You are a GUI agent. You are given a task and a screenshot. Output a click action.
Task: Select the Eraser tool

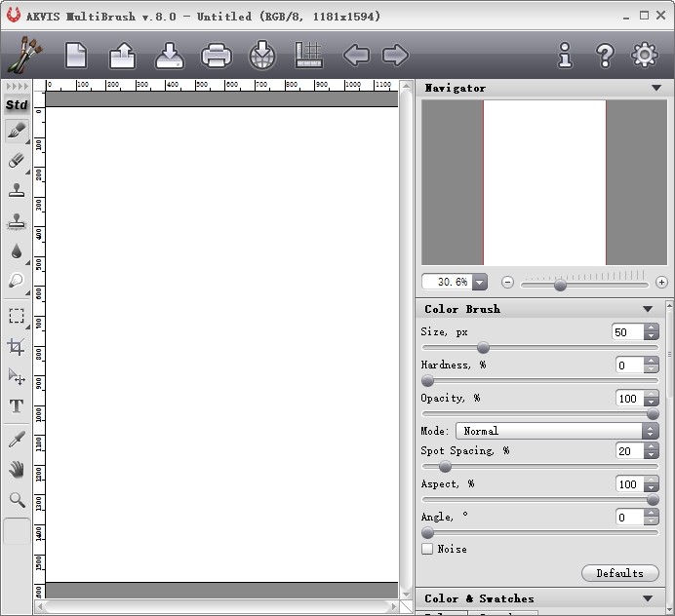[x=17, y=161]
